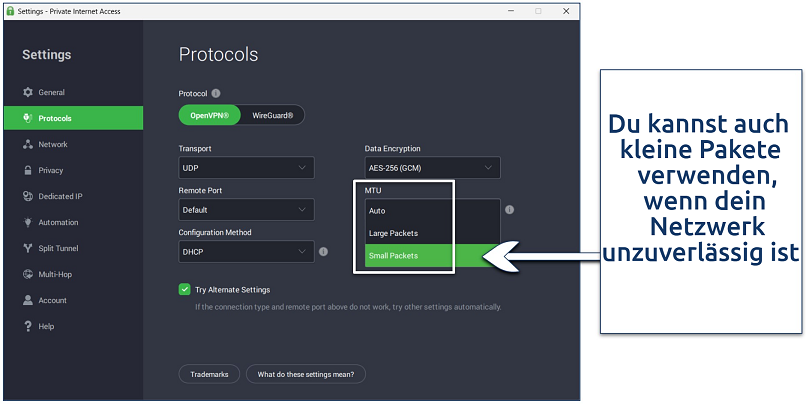This screenshot has height=404, width=806.
Task: Click the Help question mark icon
Action: tap(28, 326)
